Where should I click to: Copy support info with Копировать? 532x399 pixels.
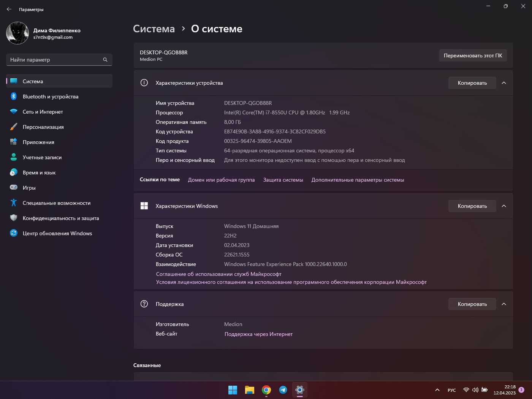[472, 304]
